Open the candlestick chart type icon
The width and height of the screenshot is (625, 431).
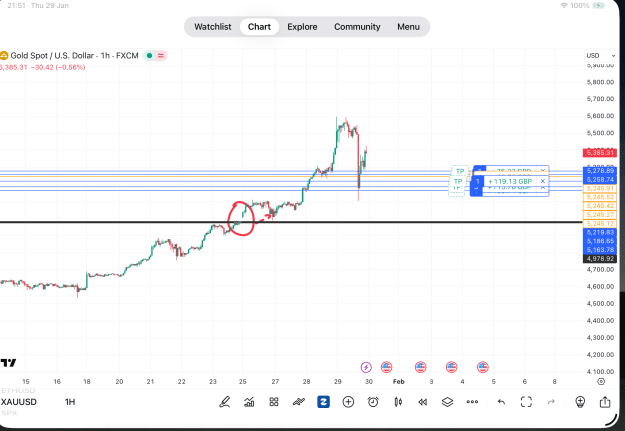click(x=398, y=402)
